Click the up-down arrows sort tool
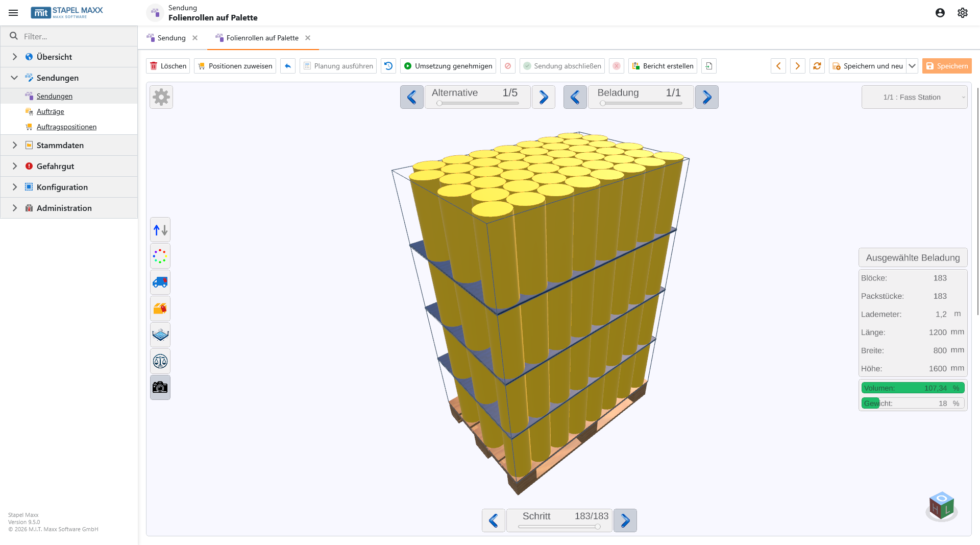 (160, 230)
